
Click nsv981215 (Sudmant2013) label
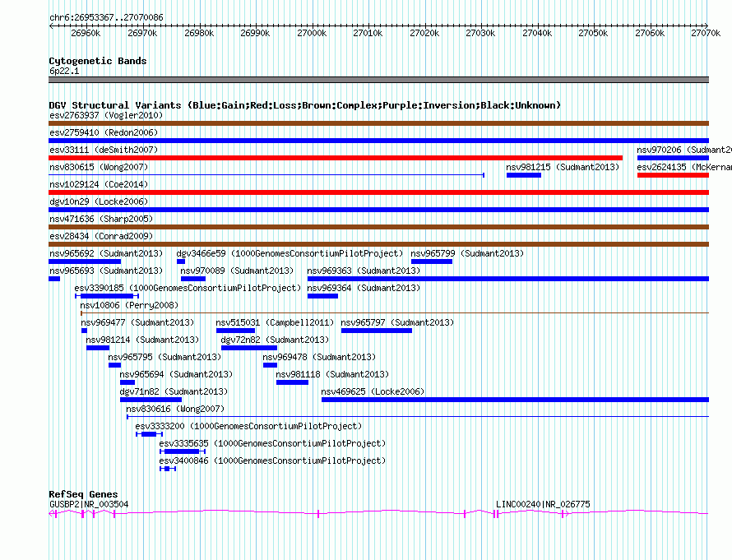[563, 167]
